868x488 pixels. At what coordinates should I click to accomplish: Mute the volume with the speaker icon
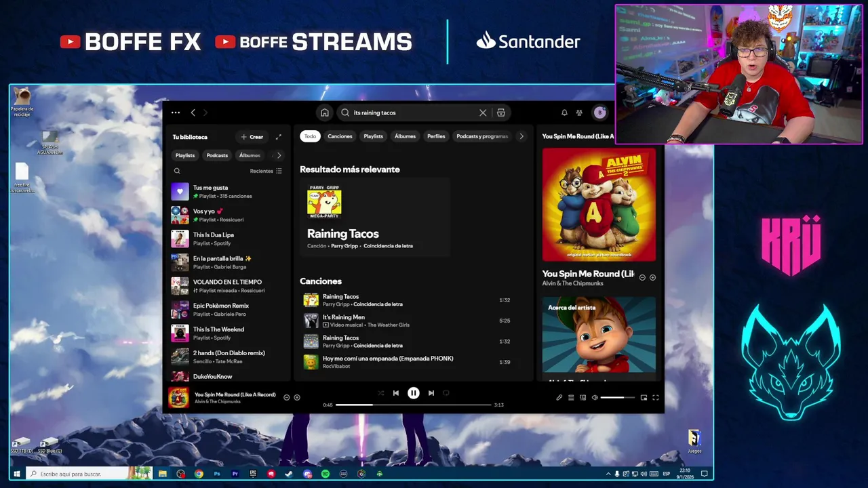[595, 398]
